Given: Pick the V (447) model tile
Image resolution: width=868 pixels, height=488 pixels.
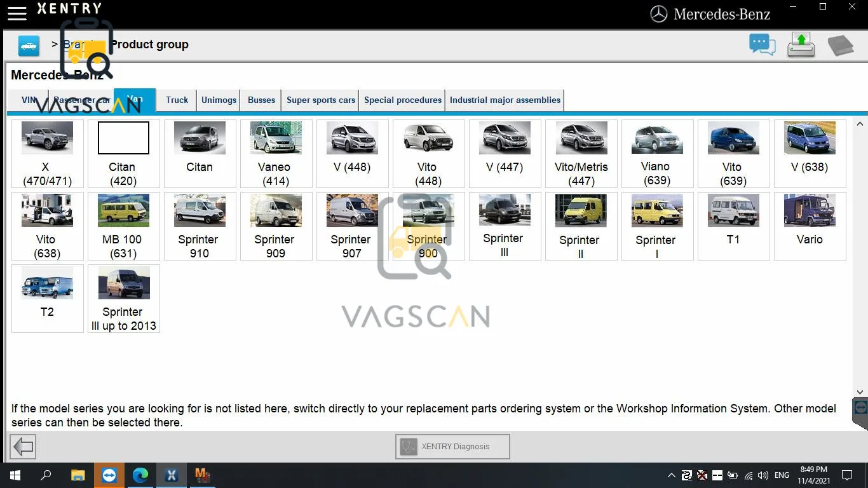Looking at the screenshot, I should pyautogui.click(x=505, y=154).
